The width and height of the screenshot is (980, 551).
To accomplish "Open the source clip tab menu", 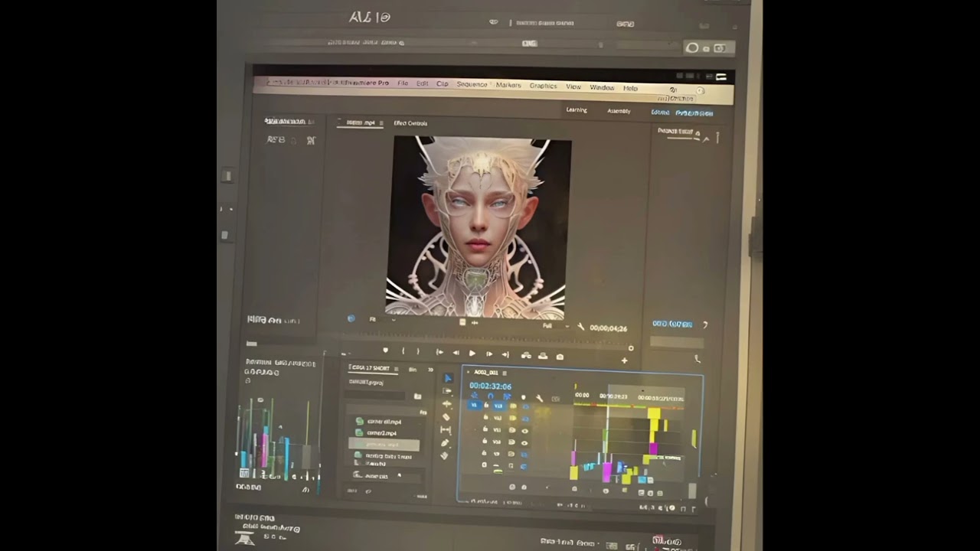I will click(x=381, y=123).
